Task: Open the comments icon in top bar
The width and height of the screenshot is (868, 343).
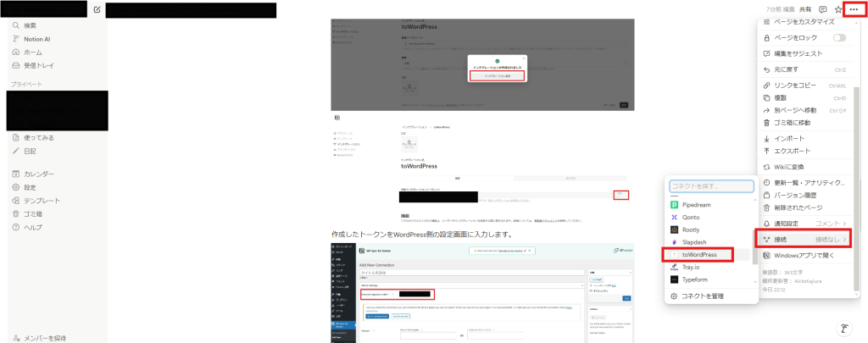Action: [x=822, y=9]
